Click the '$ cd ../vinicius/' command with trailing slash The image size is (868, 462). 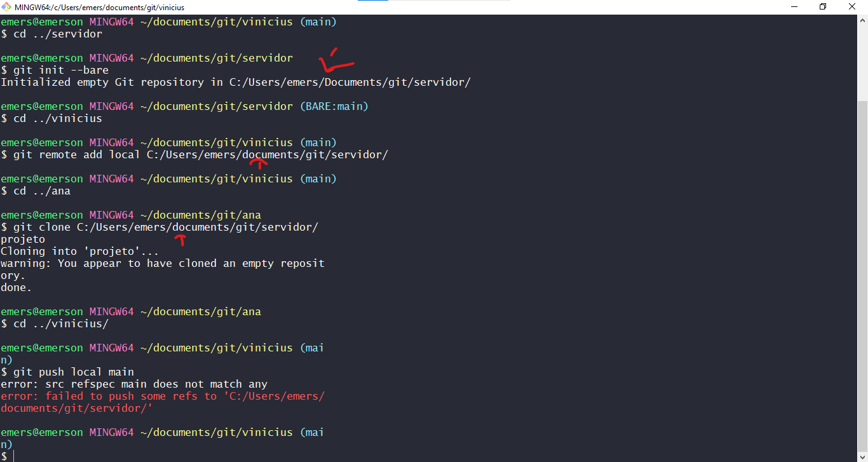(55, 323)
